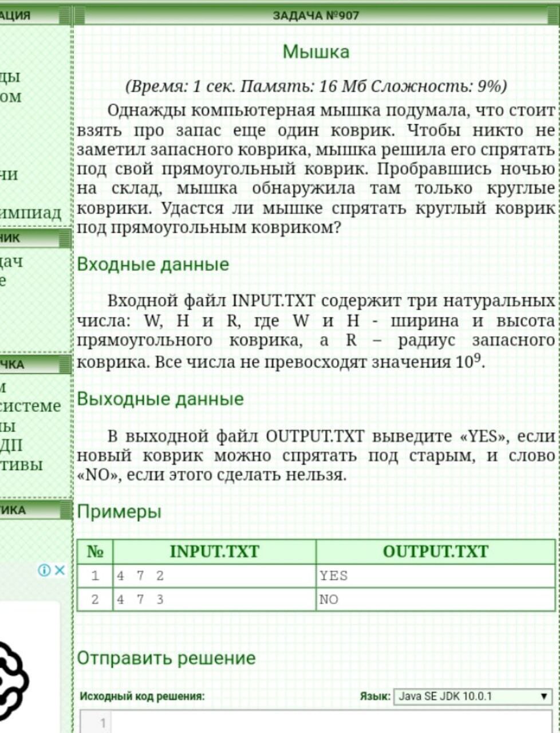The image size is (560, 733).
Task: Click the 'OUTPUT.TXT' column header
Action: coord(436,551)
